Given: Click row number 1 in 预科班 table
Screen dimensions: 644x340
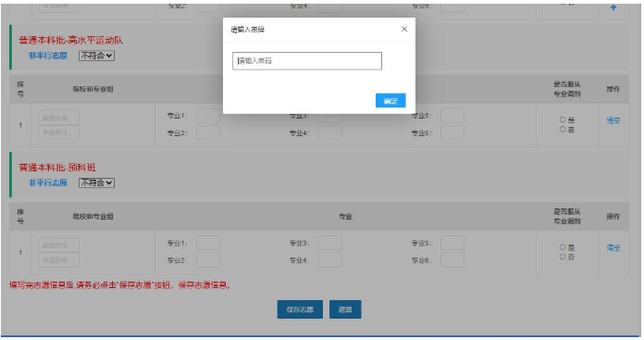Looking at the screenshot, I should click(x=20, y=252).
